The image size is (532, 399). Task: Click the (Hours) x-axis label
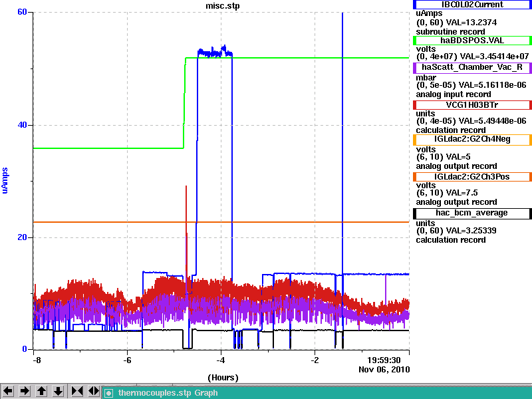[x=223, y=378]
